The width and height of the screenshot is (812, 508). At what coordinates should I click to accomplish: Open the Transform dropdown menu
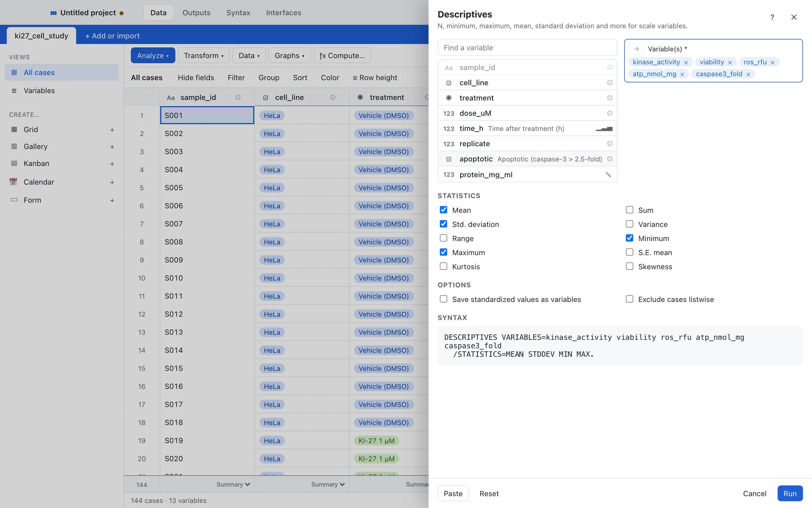(x=204, y=55)
